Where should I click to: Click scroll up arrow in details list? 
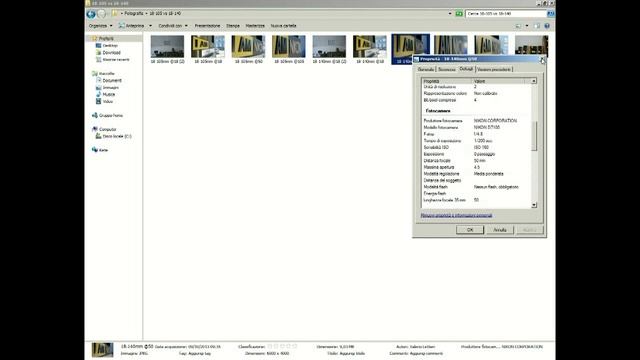pyautogui.click(x=533, y=81)
